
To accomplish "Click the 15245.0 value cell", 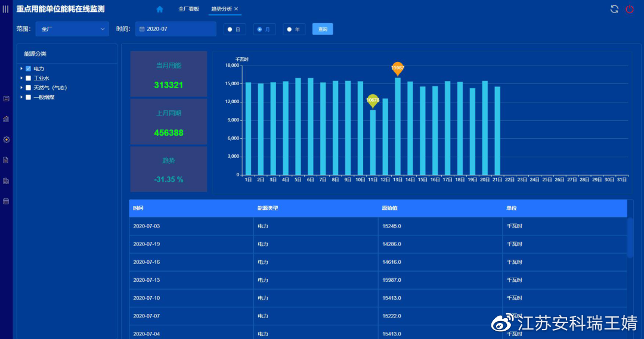I will tap(440, 226).
